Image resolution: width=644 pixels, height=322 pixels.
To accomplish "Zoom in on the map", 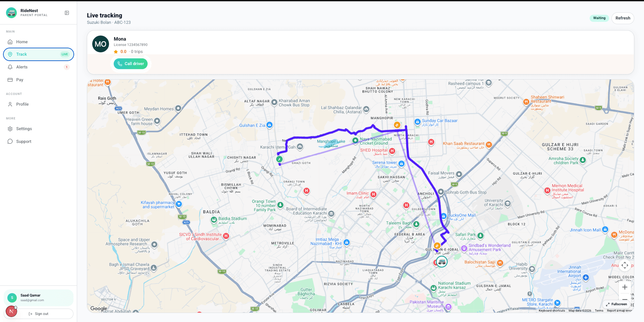I will point(625,287).
